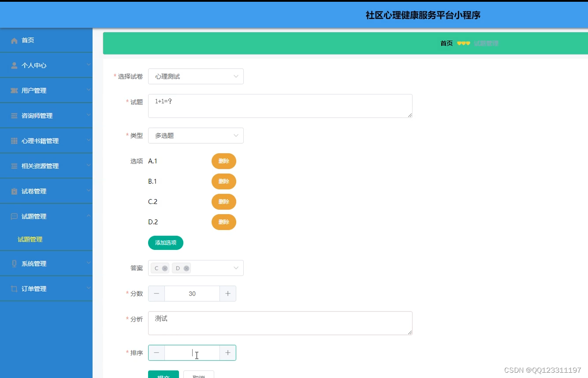Screen dimensions: 588x378
Task: Go to 首页 in the sidebar
Action: [46, 40]
